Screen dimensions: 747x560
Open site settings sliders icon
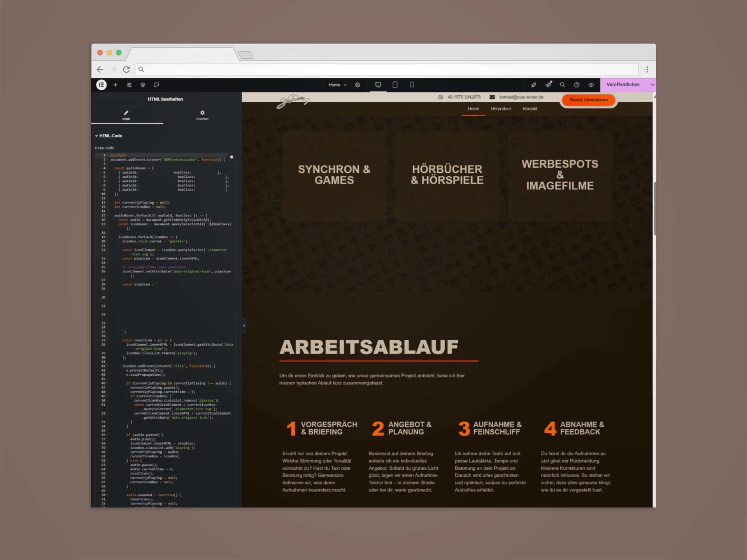[129, 85]
